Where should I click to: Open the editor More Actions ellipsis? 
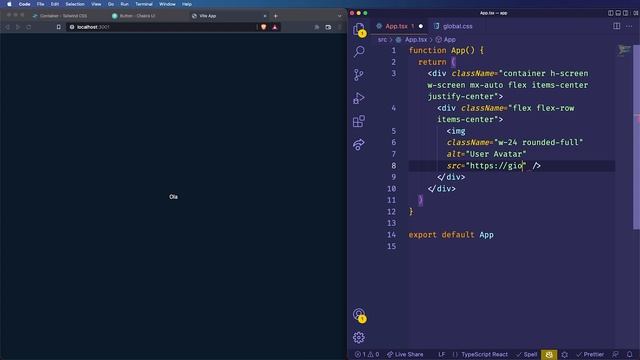point(629,26)
